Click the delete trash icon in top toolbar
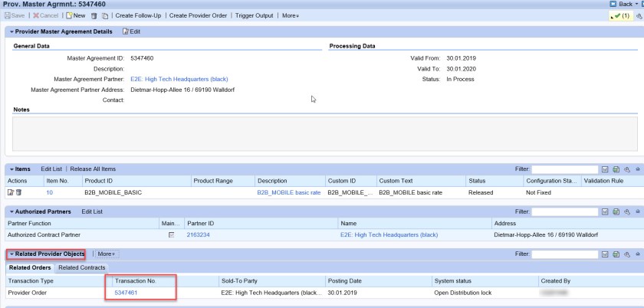 tap(94, 15)
